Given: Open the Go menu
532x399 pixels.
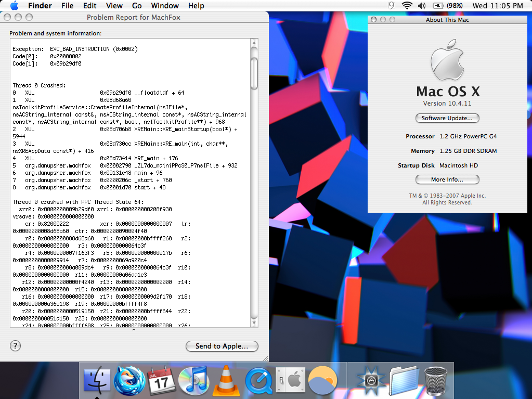Looking at the screenshot, I should point(137,5).
